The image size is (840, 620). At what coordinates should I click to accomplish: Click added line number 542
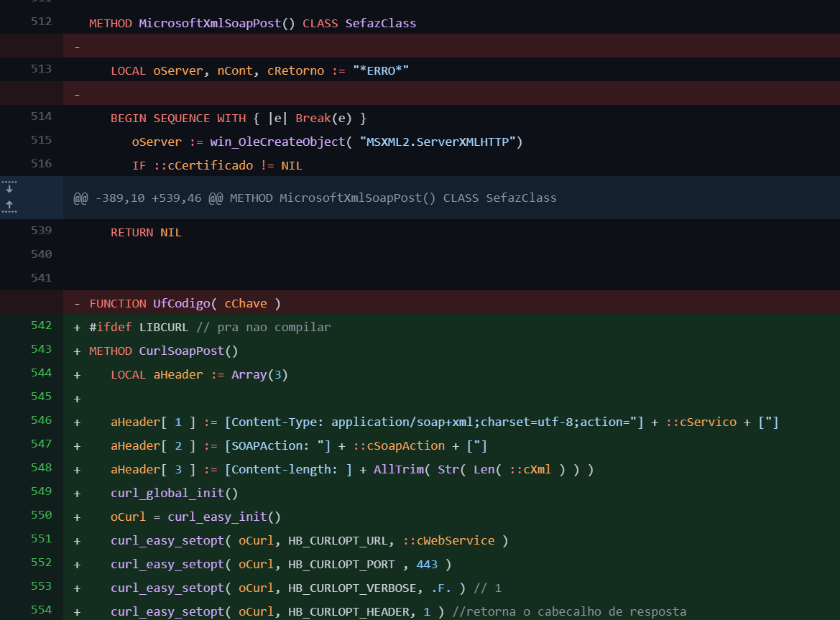click(41, 325)
